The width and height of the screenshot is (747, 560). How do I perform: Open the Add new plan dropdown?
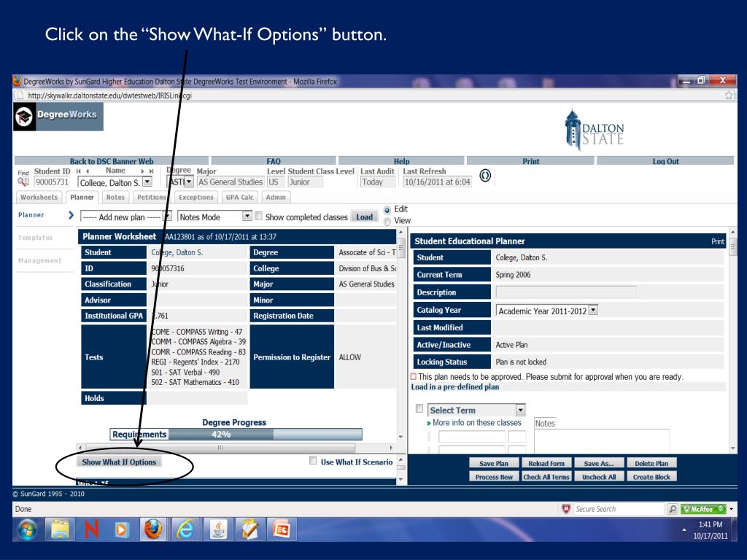(168, 216)
